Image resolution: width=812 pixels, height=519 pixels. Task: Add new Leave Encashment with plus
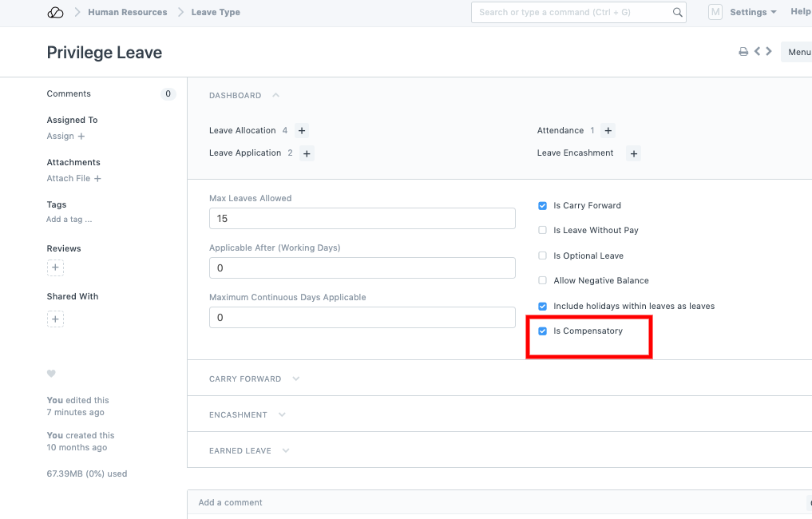coord(634,153)
